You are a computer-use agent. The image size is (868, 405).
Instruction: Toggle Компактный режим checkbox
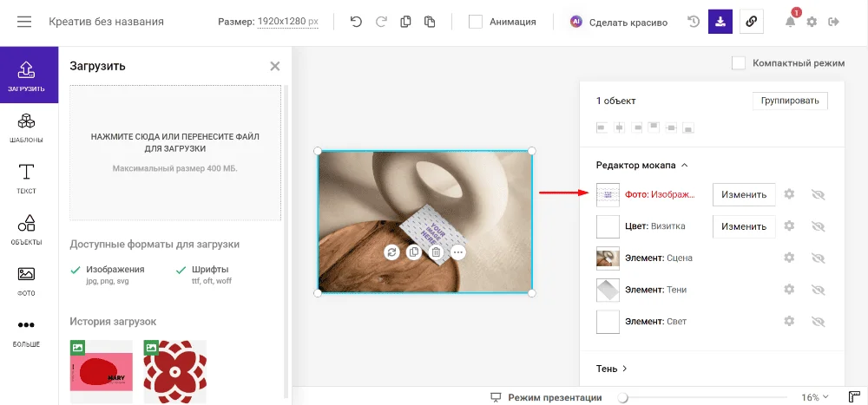coord(739,63)
